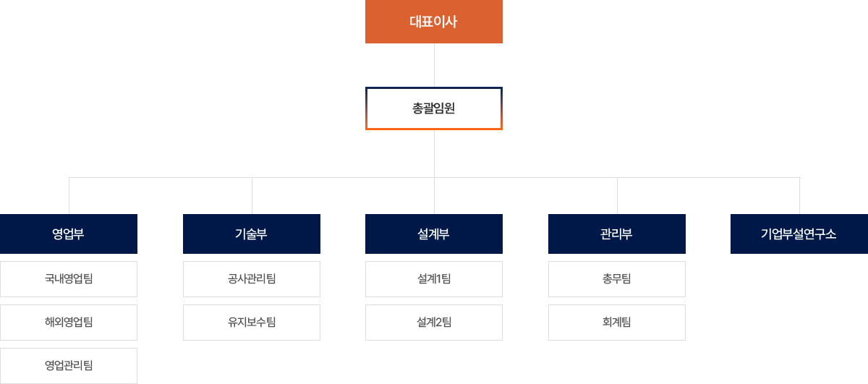Open the 영업관리팀 team box

point(69,366)
